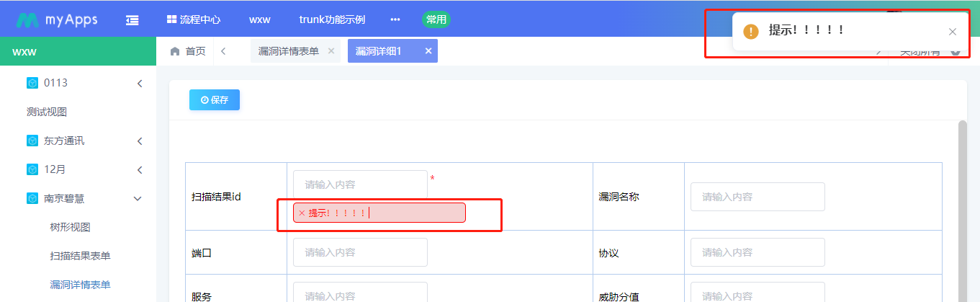Click the 0113 cube icon

coord(32,83)
